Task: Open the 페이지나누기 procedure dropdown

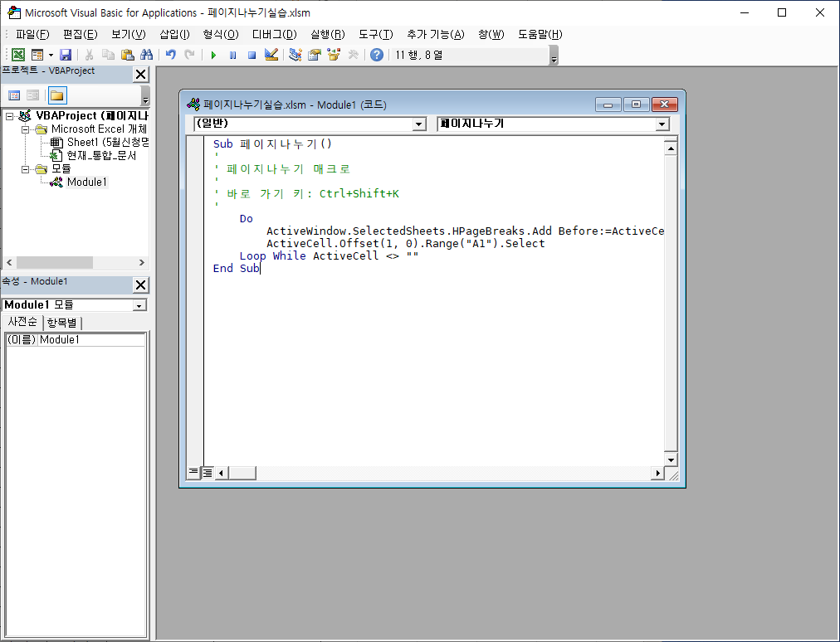Action: 662,124
